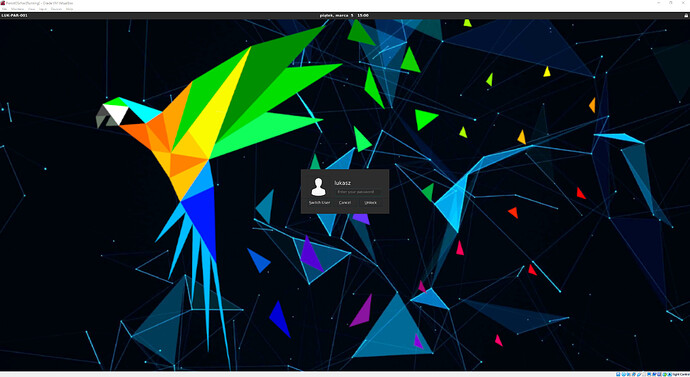Viewport: 690px width, 377px height.
Task: Click the lukasz user avatar picture
Action: coord(318,187)
